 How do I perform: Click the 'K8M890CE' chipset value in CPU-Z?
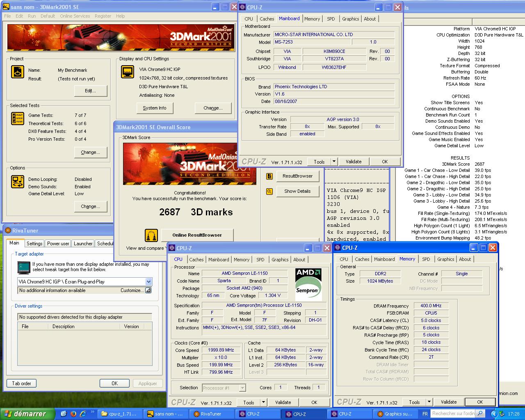pyautogui.click(x=334, y=51)
